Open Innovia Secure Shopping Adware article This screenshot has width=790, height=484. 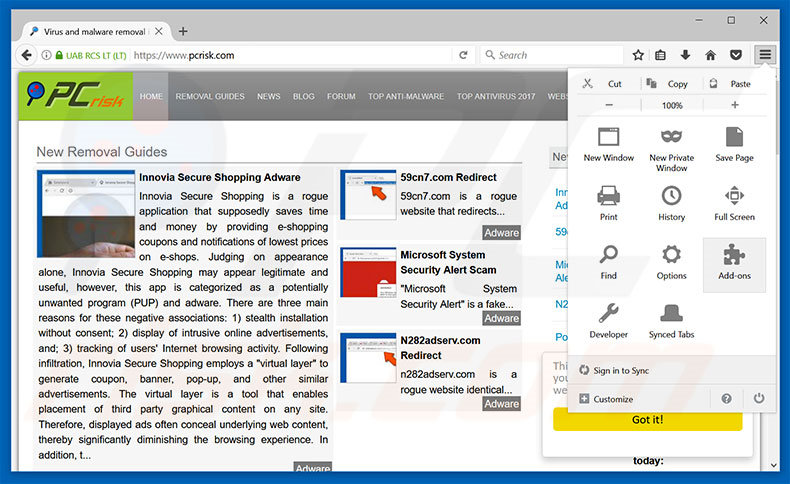[220, 177]
